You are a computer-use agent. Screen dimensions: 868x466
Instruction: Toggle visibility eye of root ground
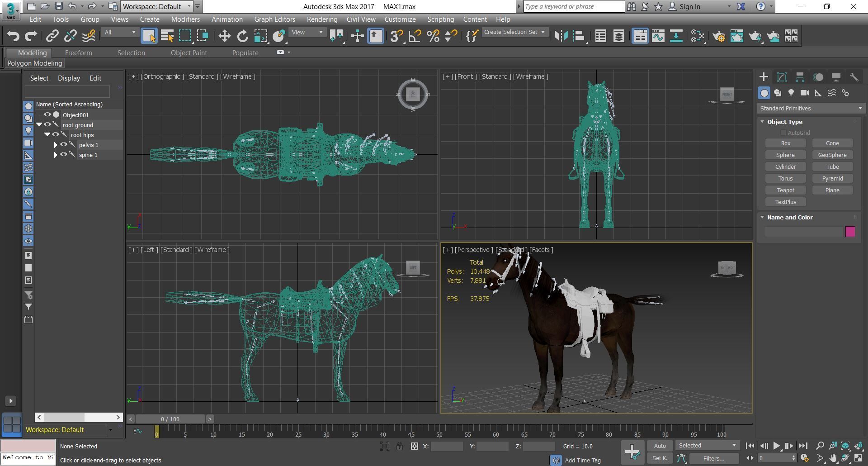tap(47, 125)
